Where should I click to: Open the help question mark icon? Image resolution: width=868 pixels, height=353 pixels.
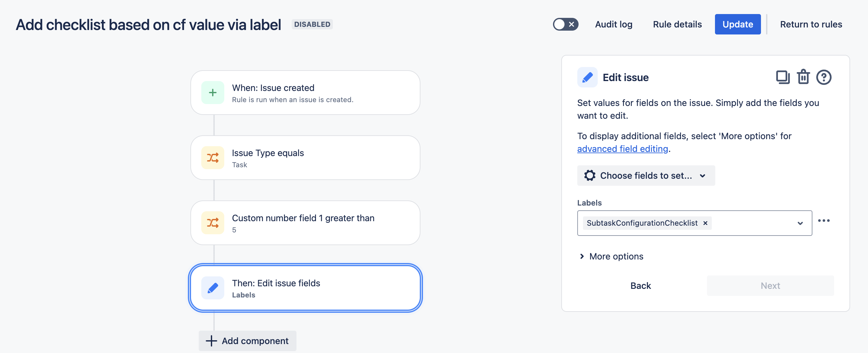pyautogui.click(x=824, y=77)
